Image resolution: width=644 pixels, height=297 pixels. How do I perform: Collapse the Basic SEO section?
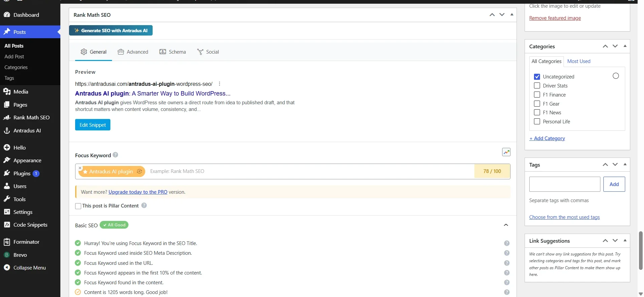506,225
